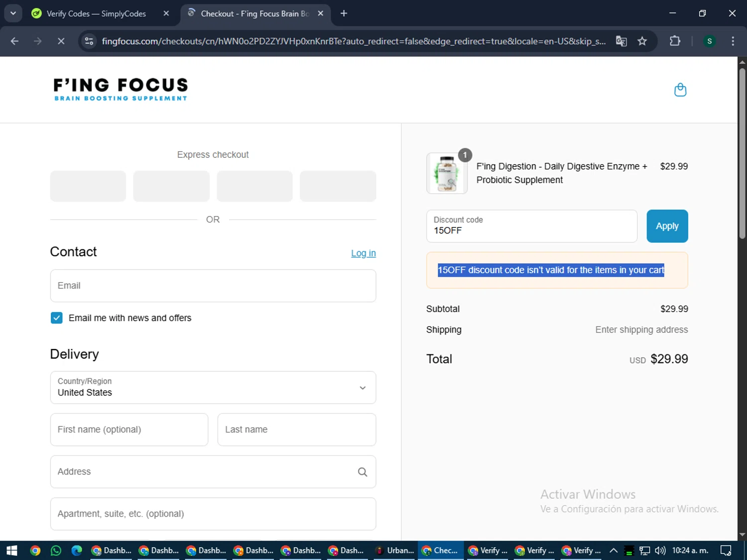
Task: Expand the Country/Region dropdown
Action: [213, 387]
